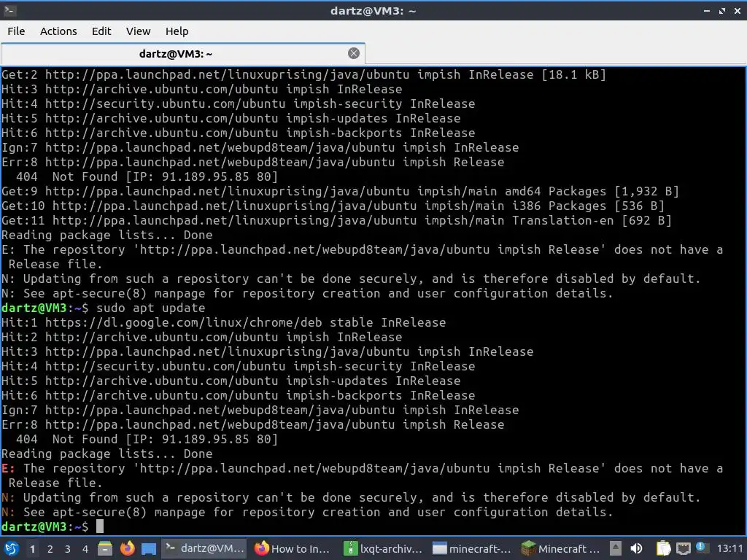Open the volume control speaker icon

(x=636, y=548)
